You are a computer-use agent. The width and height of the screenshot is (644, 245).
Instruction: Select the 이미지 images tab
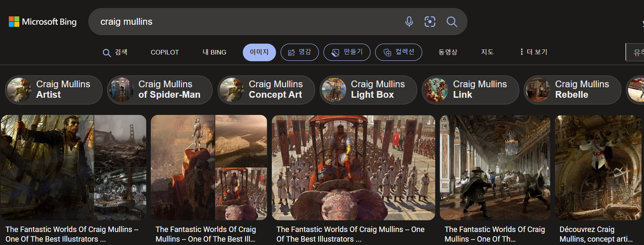pos(259,52)
